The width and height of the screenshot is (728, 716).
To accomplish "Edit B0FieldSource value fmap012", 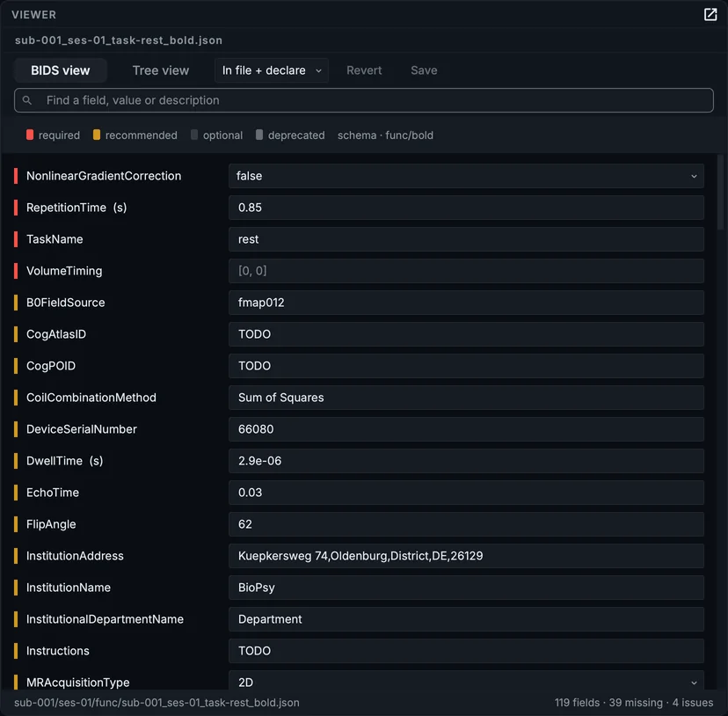I will [x=466, y=303].
